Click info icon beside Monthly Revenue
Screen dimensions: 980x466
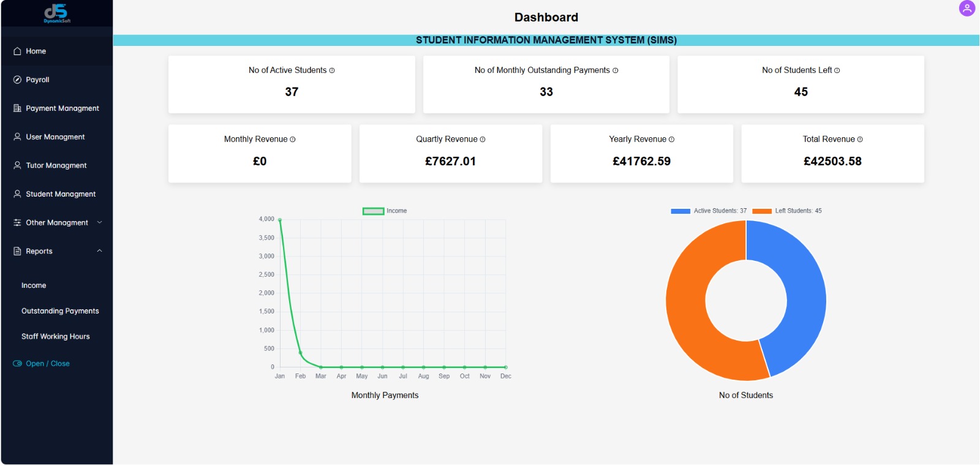[293, 140]
